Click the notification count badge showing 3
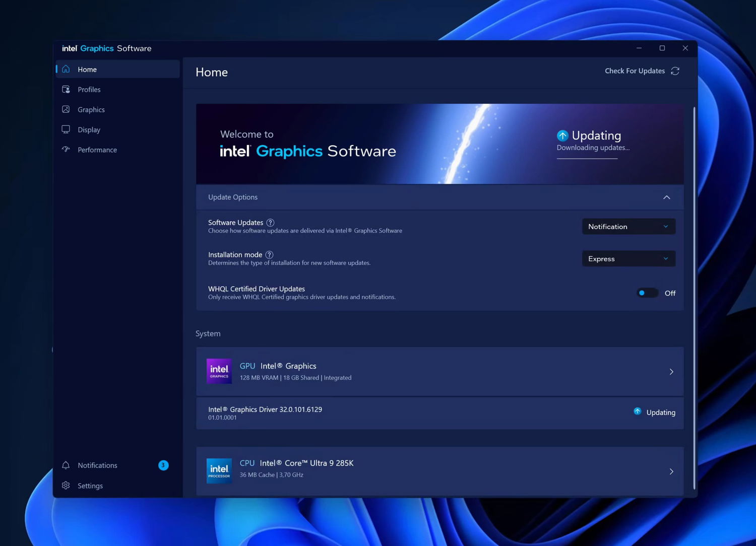 163,465
